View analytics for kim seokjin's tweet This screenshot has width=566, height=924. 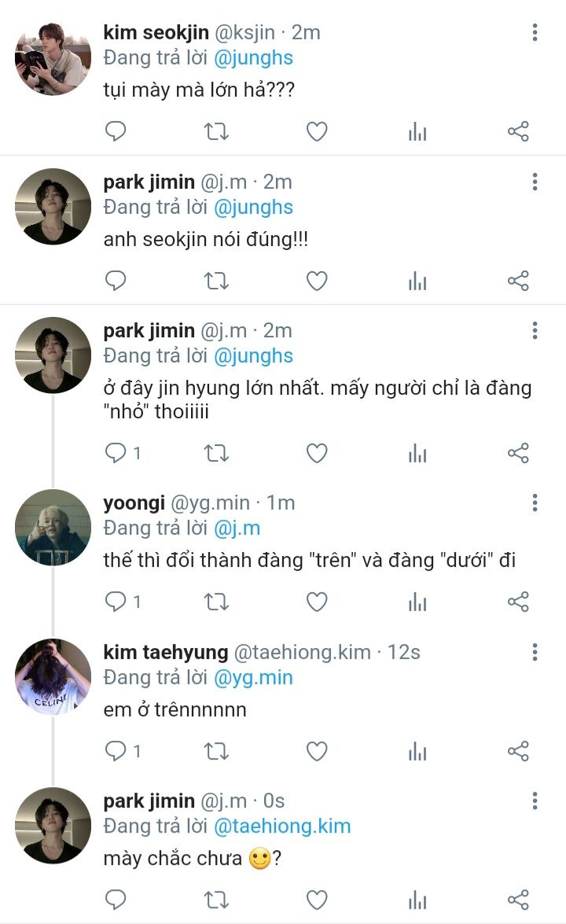point(417,132)
